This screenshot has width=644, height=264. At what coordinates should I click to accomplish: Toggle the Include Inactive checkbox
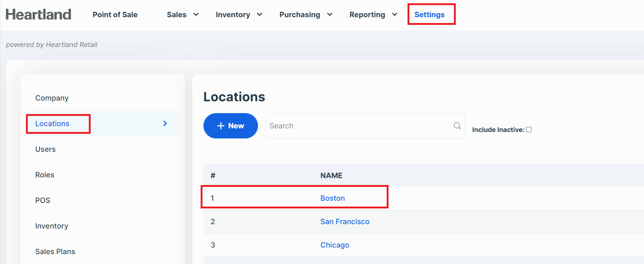click(x=529, y=129)
